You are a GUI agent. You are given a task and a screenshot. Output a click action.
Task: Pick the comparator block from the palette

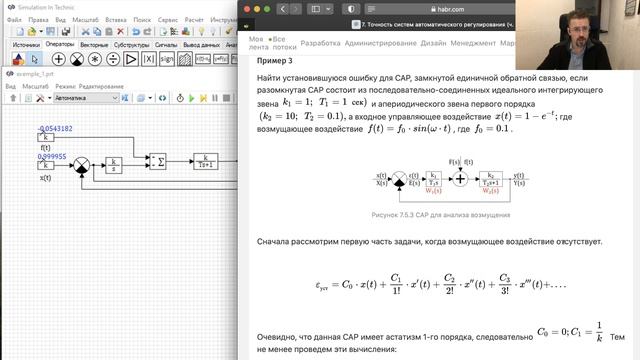(x=77, y=59)
